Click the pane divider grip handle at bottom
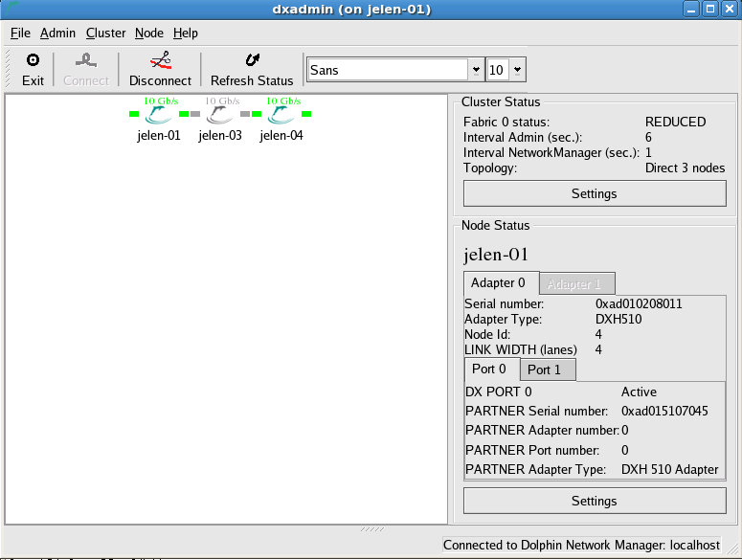The width and height of the screenshot is (742, 560). coord(372,529)
